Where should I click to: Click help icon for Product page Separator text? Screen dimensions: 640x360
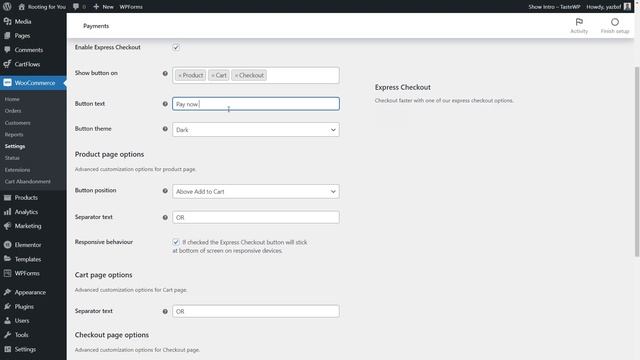[x=165, y=217]
